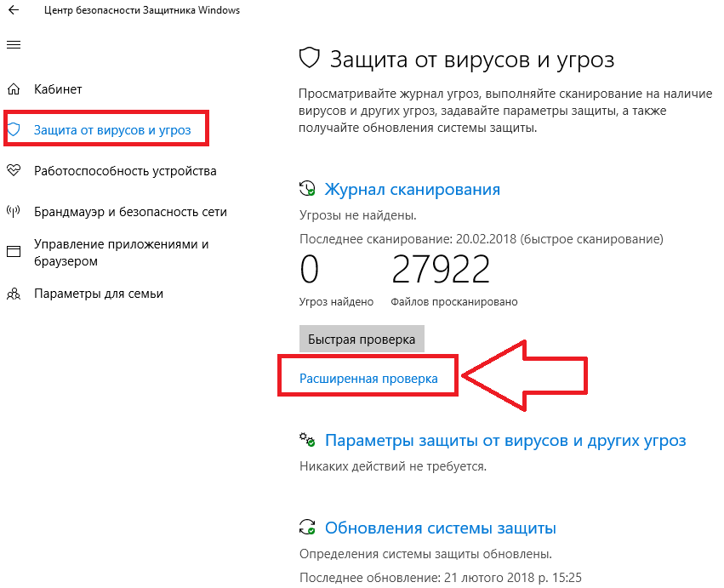The height and width of the screenshot is (588, 724).
Task: Go to Кабинет in the sidebar
Action: pyautogui.click(x=58, y=88)
